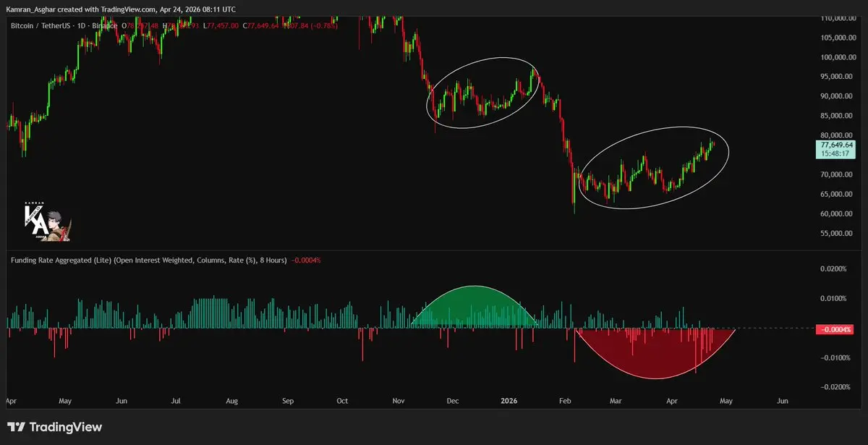The image size is (868, 445).
Task: Click the Jun label at the right end of the time axis
Action: pyautogui.click(x=782, y=400)
